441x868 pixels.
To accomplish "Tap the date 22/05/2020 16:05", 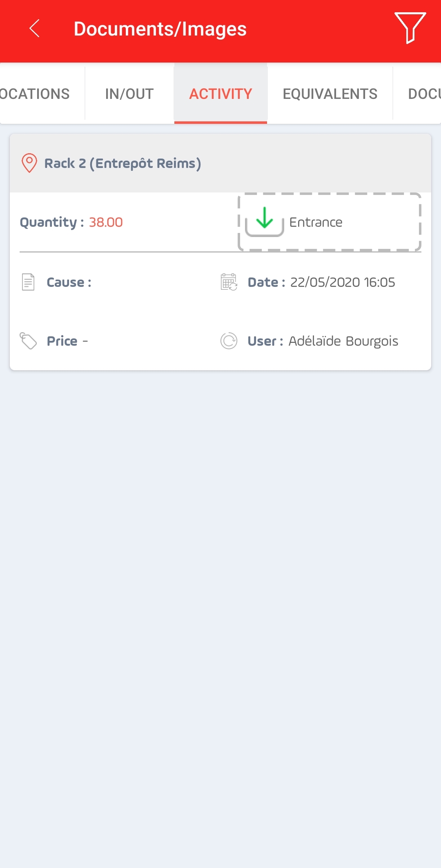I will 343,282.
